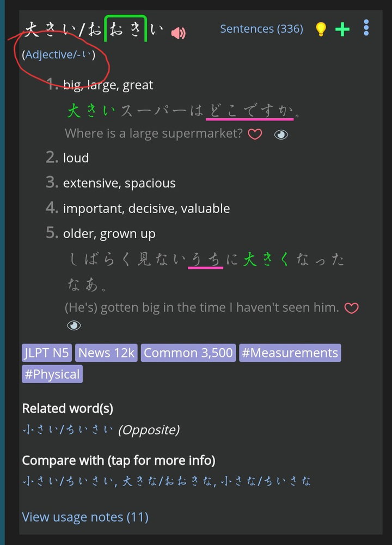Add the word with the green plus icon
The height and width of the screenshot is (545, 392).
[342, 29]
